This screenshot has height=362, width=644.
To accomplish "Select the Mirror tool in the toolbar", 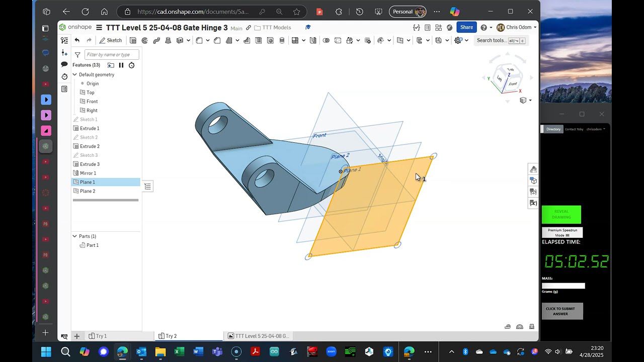I will (313, 40).
